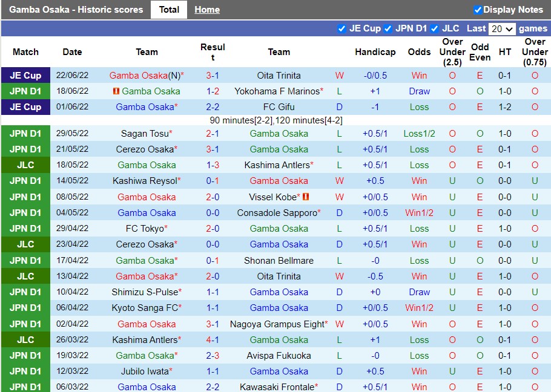The image size is (551, 392).
Task: Open Yokohama F Marinos team link
Action: pos(277,91)
